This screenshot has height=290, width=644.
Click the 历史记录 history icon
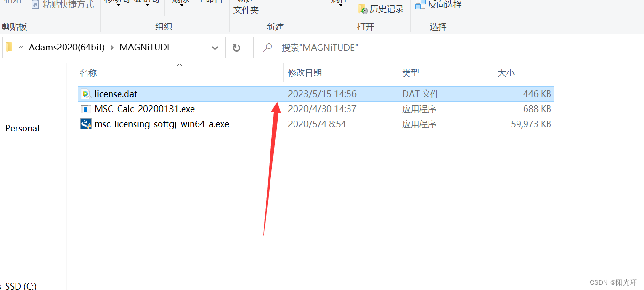(363, 9)
